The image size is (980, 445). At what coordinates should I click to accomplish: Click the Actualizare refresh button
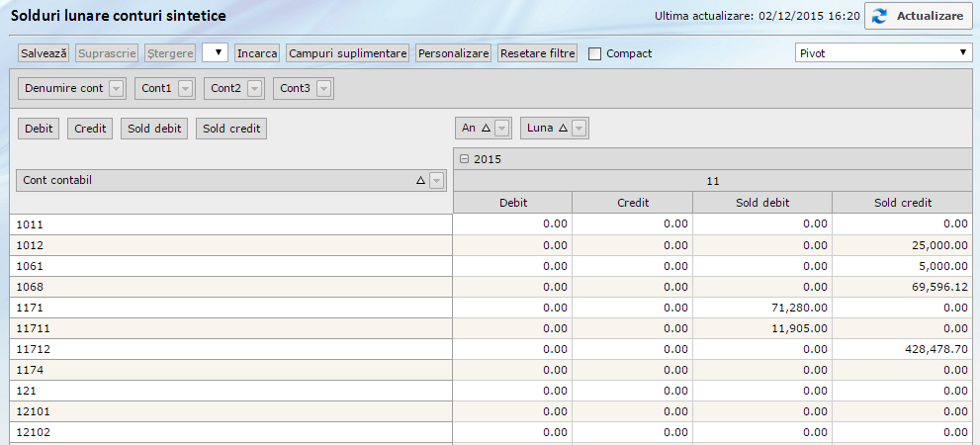(918, 17)
